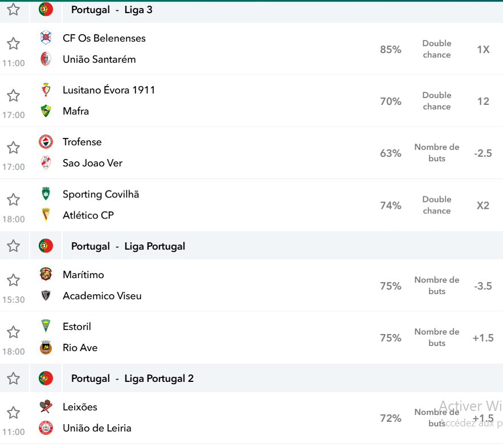The width and height of the screenshot is (503, 448).
Task: Favorite the Liga Portugal 2 league star
Action: click(x=14, y=378)
